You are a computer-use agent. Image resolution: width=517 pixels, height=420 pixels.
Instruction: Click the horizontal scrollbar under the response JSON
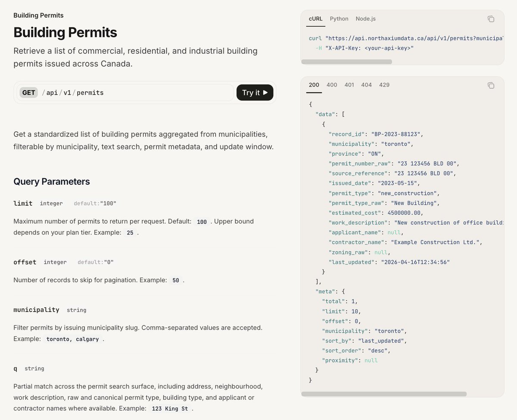(x=383, y=394)
